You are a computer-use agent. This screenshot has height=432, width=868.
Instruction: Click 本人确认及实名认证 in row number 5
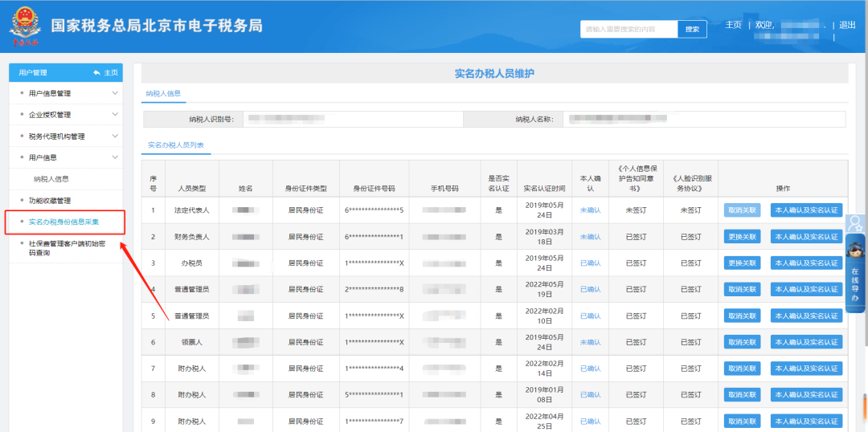pyautogui.click(x=807, y=316)
